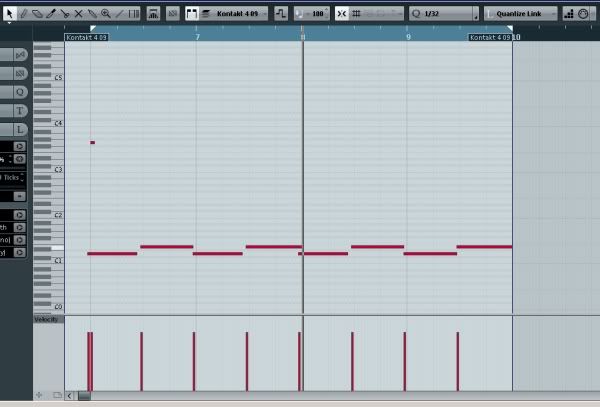600x407 pixels.
Task: Select the Line draw tool
Action: click(x=120, y=14)
